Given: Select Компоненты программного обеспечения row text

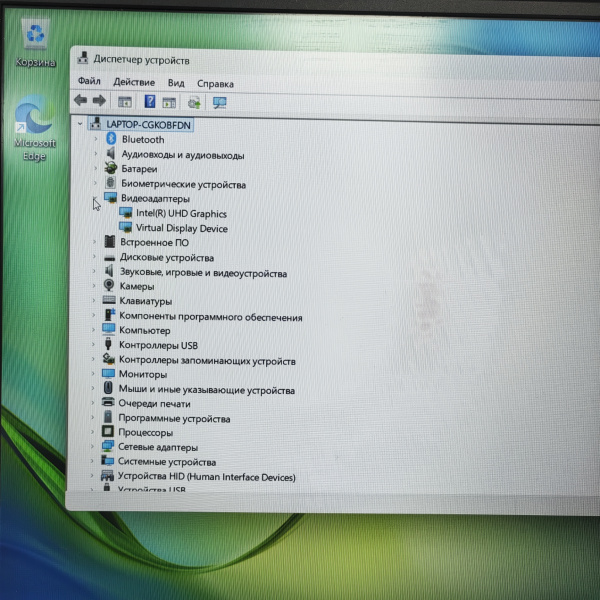Looking at the screenshot, I should (211, 317).
